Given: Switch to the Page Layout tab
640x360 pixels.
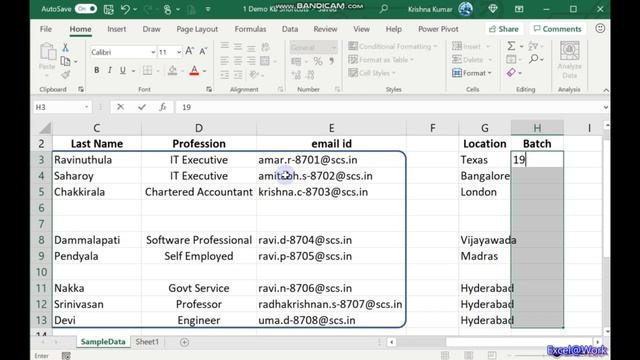Looking at the screenshot, I should (x=197, y=29).
